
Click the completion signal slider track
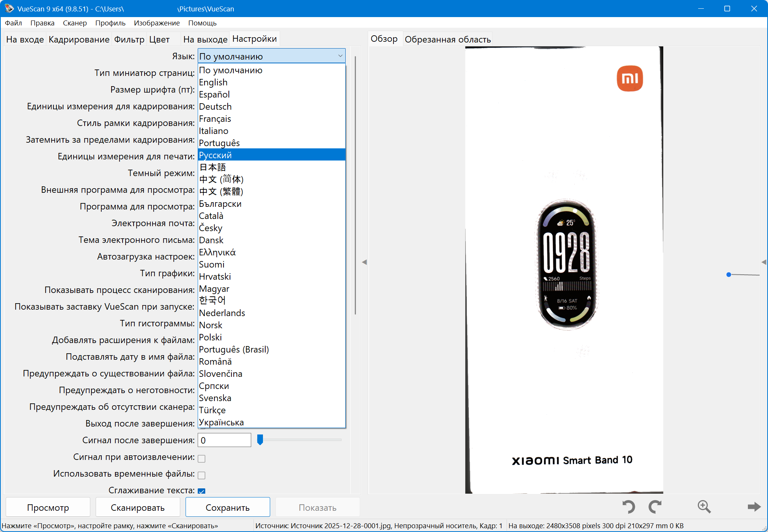pos(304,440)
